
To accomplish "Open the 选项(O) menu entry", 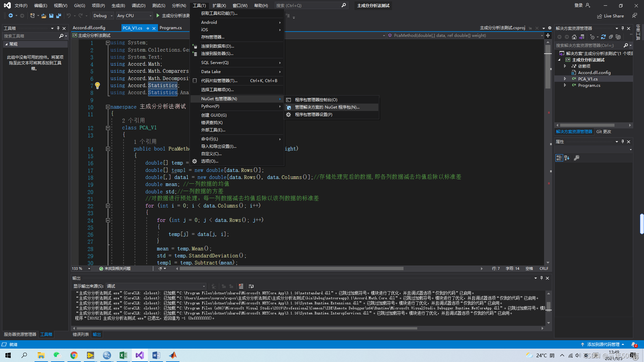I will 237,161.
